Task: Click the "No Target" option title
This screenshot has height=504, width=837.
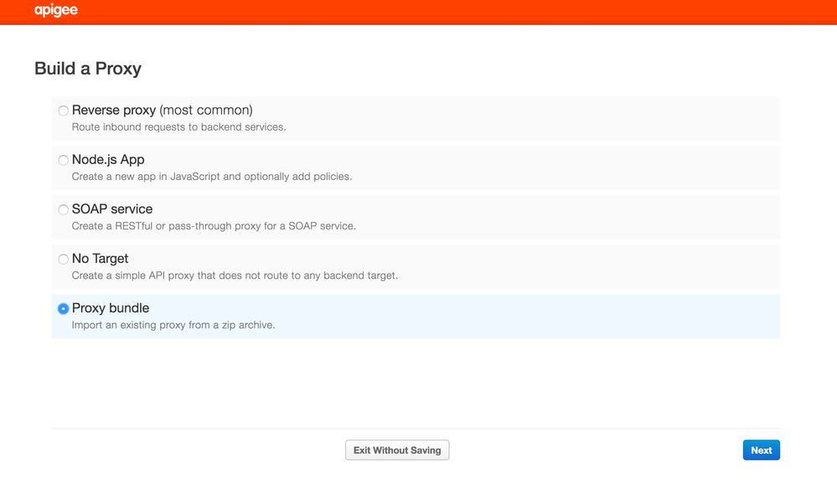Action: (x=101, y=259)
